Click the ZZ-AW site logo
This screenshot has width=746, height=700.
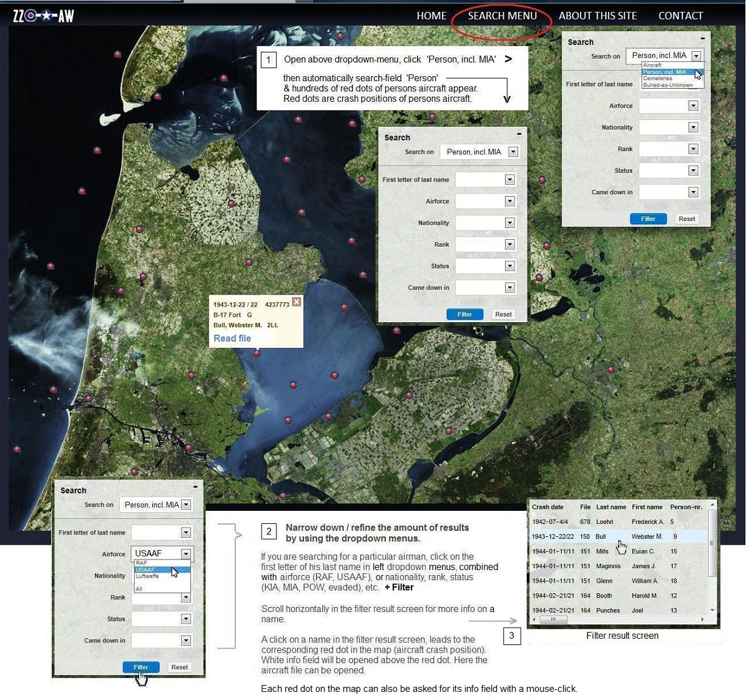point(43,16)
